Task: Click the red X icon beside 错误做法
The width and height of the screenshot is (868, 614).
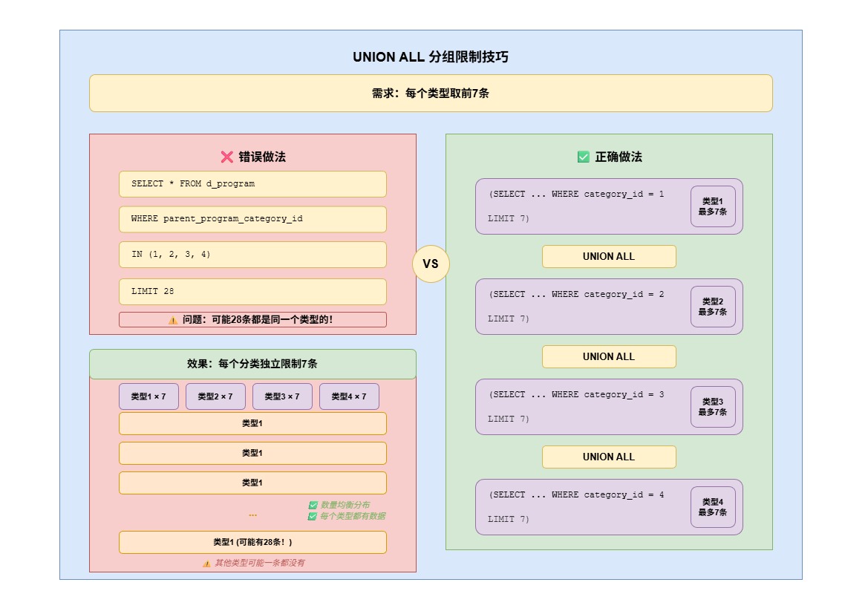Action: [226, 157]
